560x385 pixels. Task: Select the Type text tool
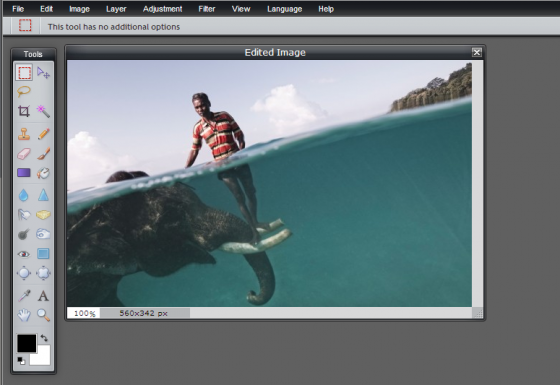(x=43, y=296)
